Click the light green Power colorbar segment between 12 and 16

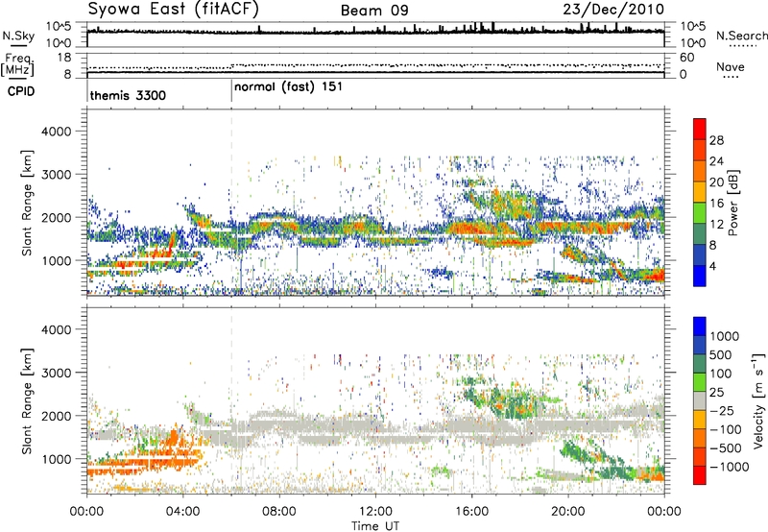[700, 212]
